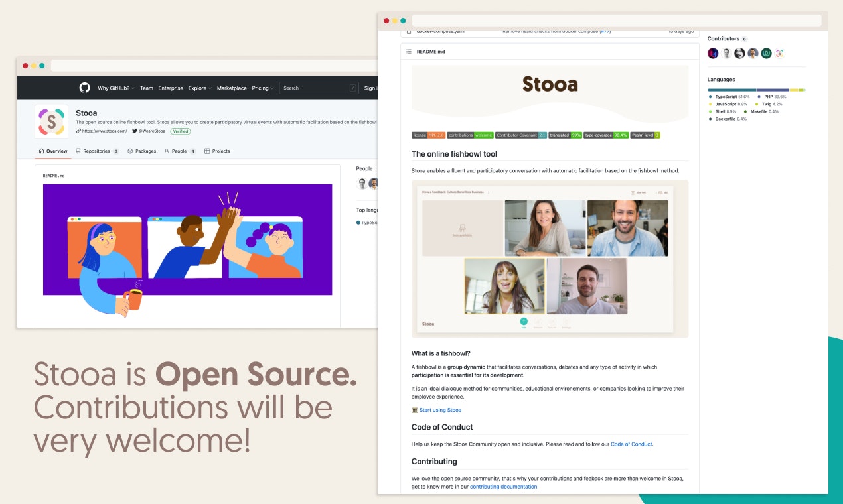Go to Enterprise in GitHub header
The height and width of the screenshot is (504, 843).
pos(171,88)
